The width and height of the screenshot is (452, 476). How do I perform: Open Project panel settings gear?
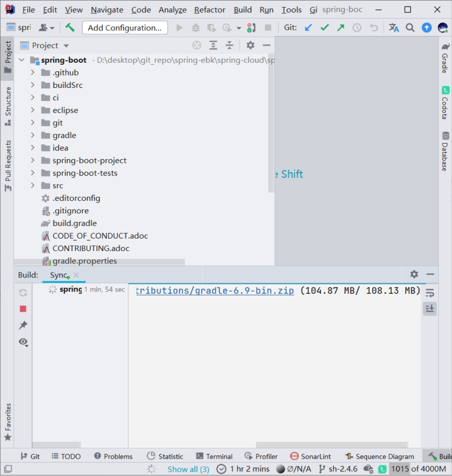pyautogui.click(x=250, y=45)
